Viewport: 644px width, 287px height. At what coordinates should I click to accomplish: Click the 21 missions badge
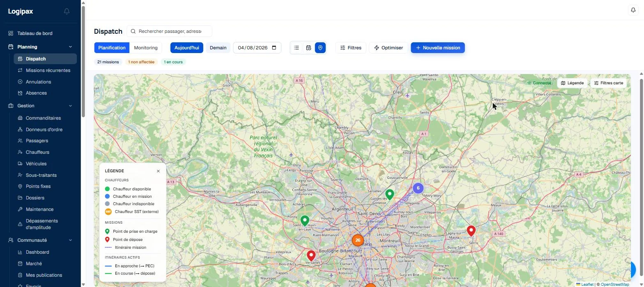click(x=108, y=62)
